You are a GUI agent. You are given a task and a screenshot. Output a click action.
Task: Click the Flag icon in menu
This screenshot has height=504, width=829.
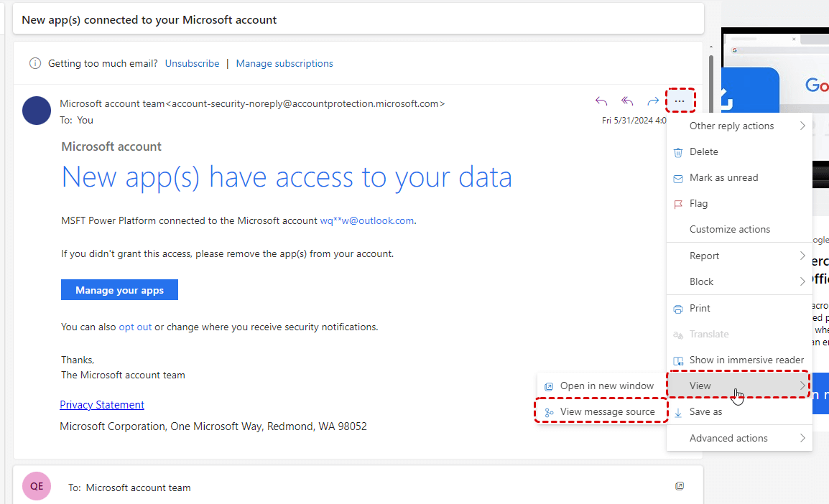tap(678, 204)
